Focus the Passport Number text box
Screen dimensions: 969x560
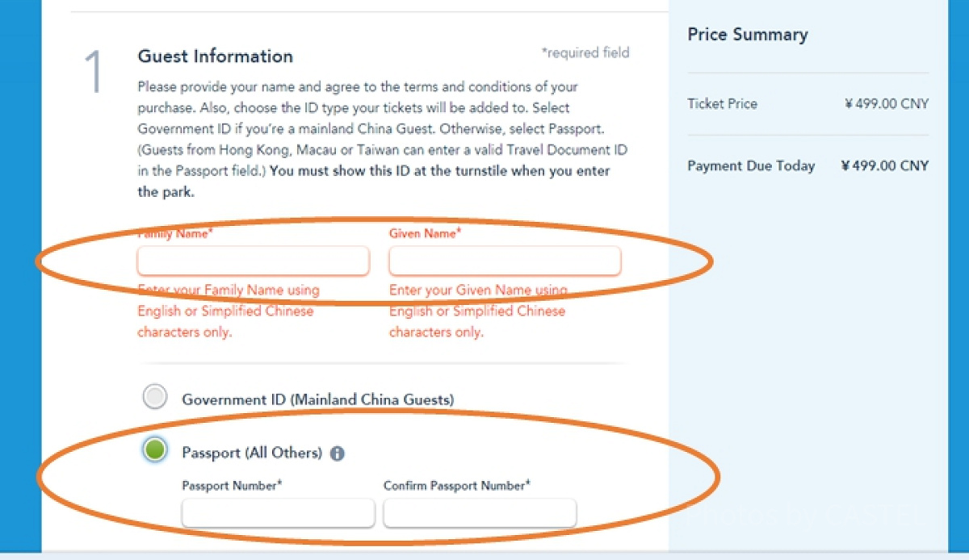click(278, 513)
